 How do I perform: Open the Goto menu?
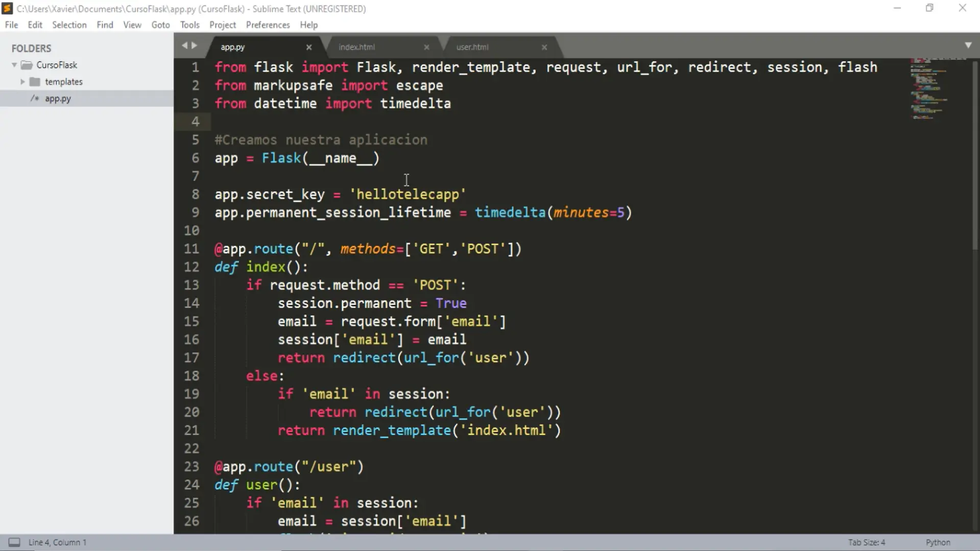pos(160,25)
